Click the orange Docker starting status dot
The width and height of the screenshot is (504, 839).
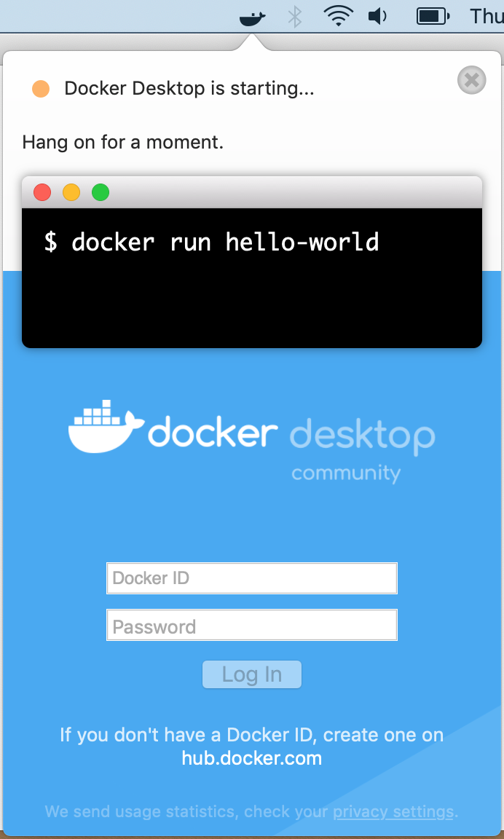pos(41,89)
